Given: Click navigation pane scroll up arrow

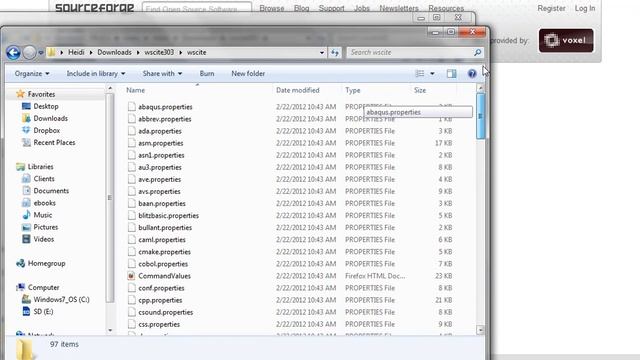Looking at the screenshot, I should [110, 88].
